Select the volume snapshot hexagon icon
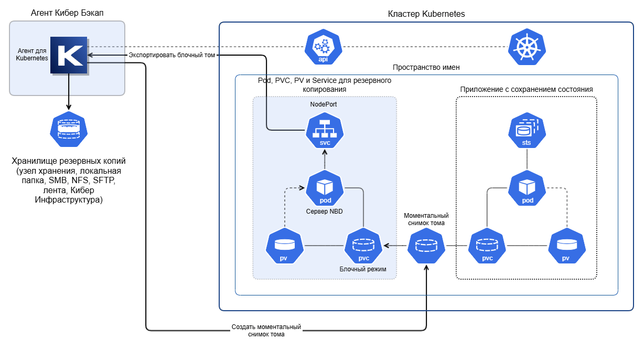This screenshot has height=349, width=644. pyautogui.click(x=427, y=246)
